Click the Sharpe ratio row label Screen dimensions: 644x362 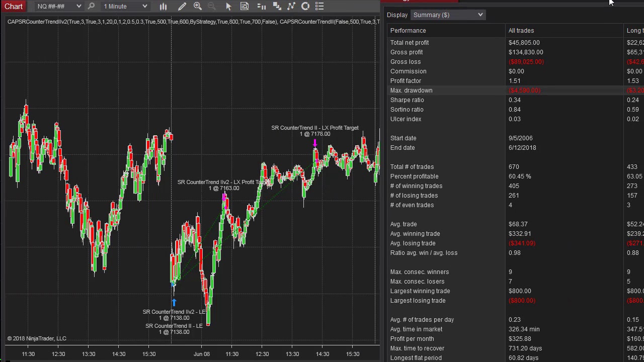point(407,100)
